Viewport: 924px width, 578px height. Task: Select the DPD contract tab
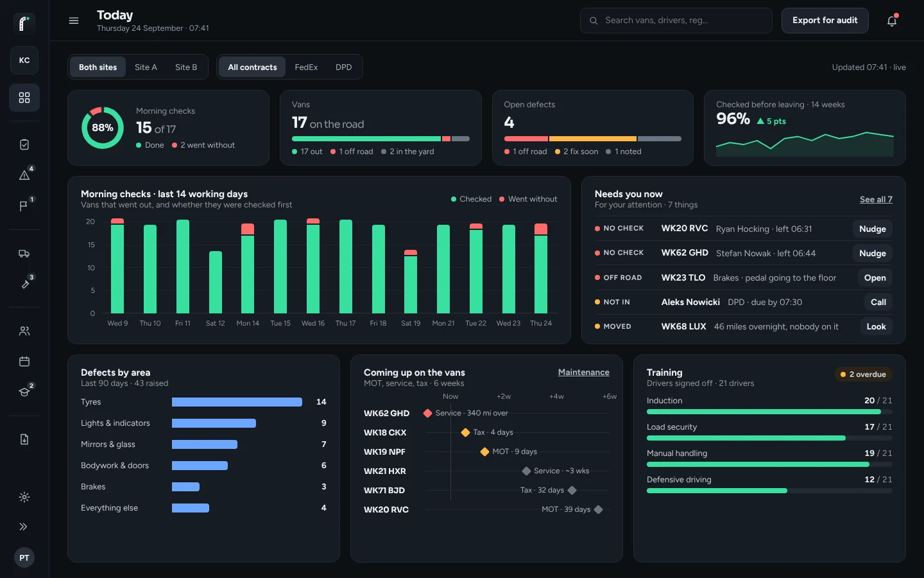(x=344, y=67)
